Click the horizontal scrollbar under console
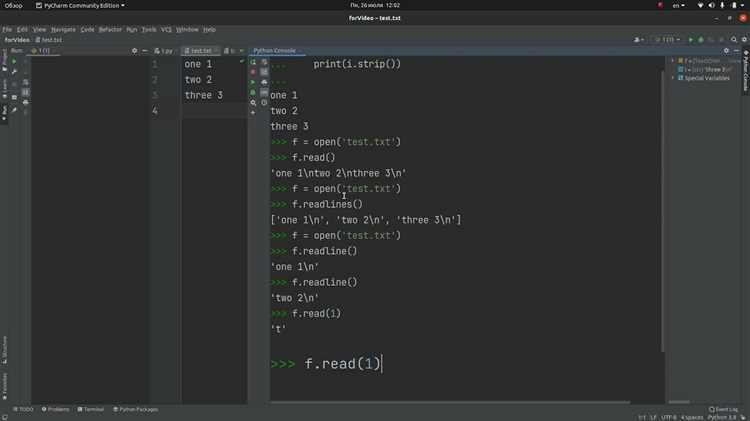The width and height of the screenshot is (750, 421). pyautogui.click(x=450, y=402)
